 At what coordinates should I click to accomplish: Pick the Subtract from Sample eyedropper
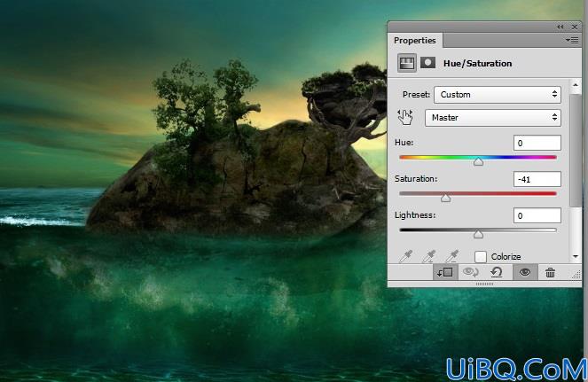point(452,256)
